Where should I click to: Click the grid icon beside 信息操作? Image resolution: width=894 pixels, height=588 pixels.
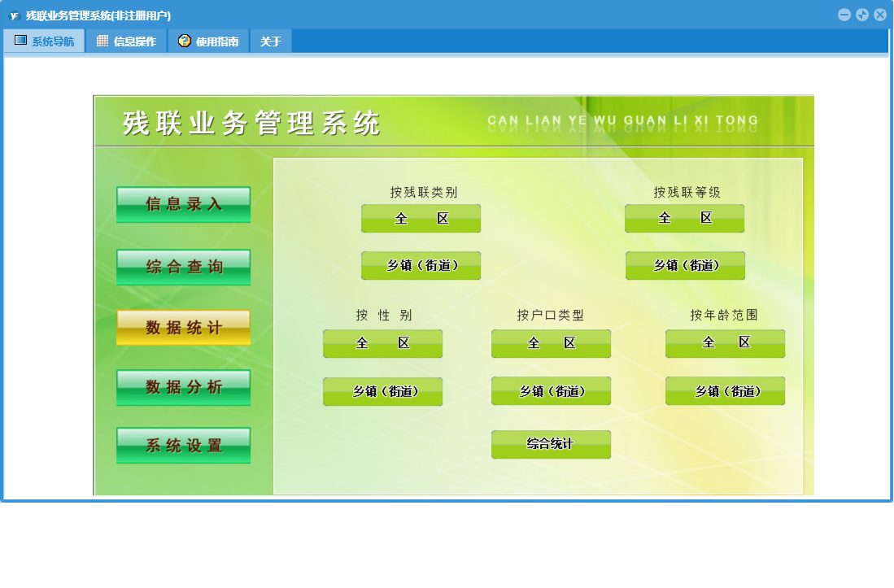tap(102, 41)
